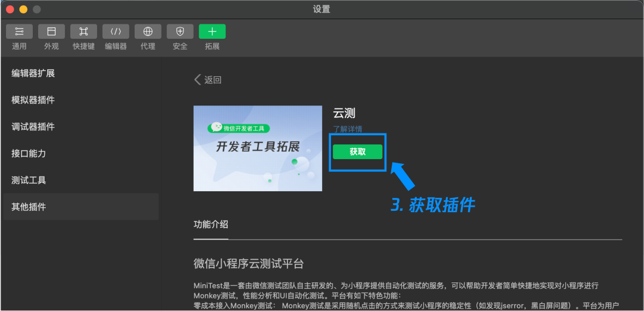Open the 编辑器 editor settings icon
Image resolution: width=644 pixels, height=311 pixels.
coord(116,32)
